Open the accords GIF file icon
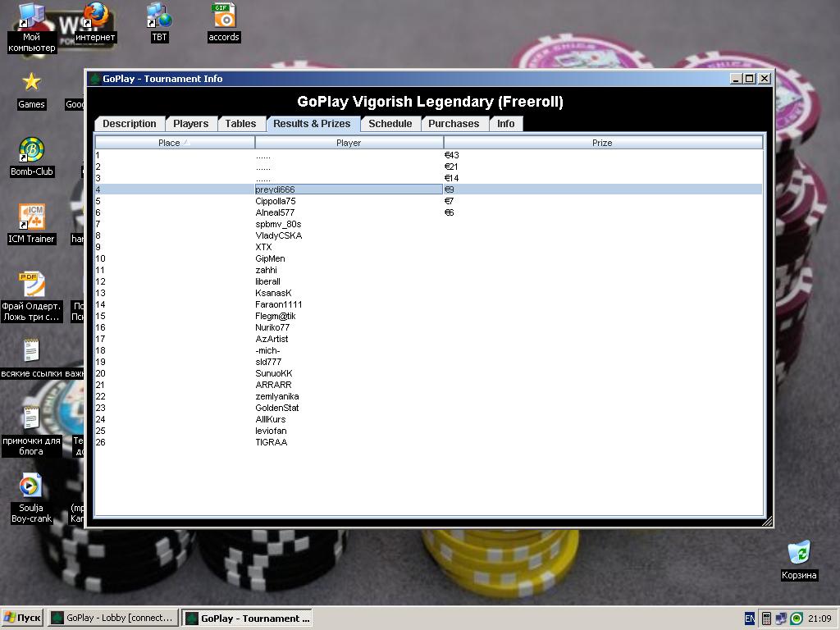 (x=223, y=16)
